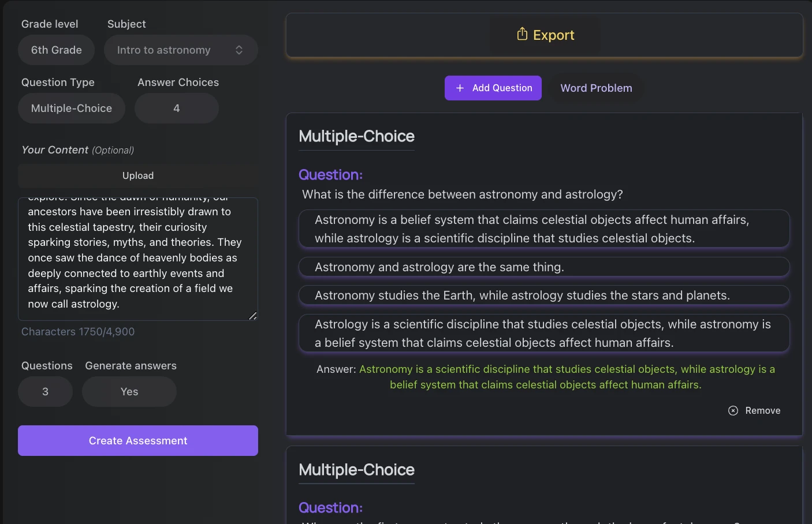
Task: Open the Multiple-Choice question type selector
Action: 72,108
